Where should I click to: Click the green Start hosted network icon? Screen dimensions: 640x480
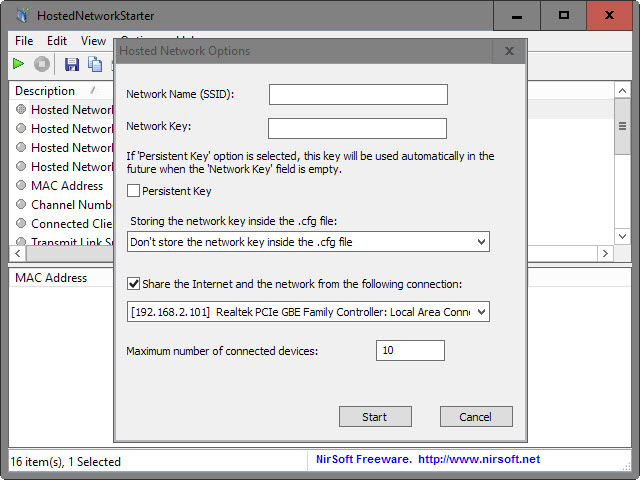coord(18,64)
